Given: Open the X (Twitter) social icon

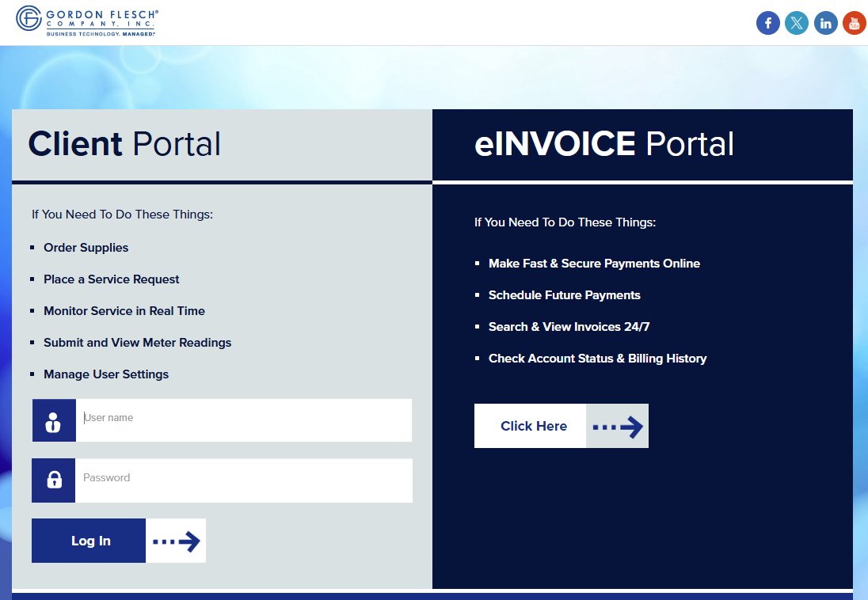Looking at the screenshot, I should point(797,23).
